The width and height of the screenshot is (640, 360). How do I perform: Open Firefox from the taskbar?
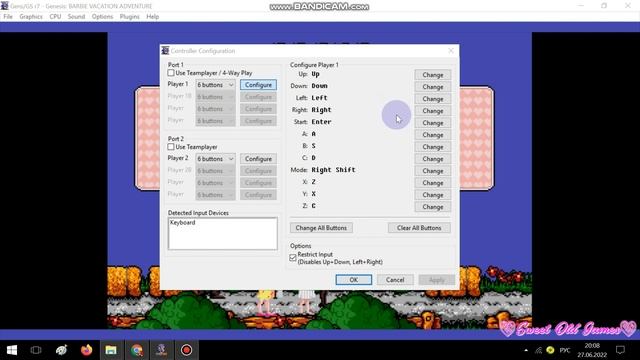87,350
